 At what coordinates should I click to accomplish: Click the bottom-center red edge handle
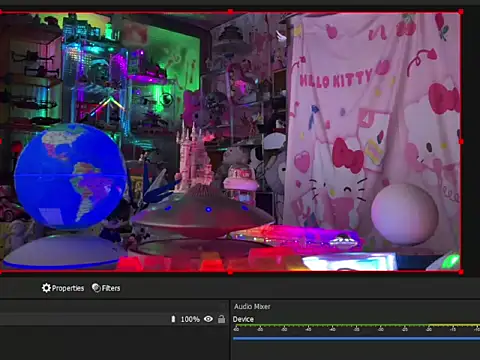pos(230,272)
